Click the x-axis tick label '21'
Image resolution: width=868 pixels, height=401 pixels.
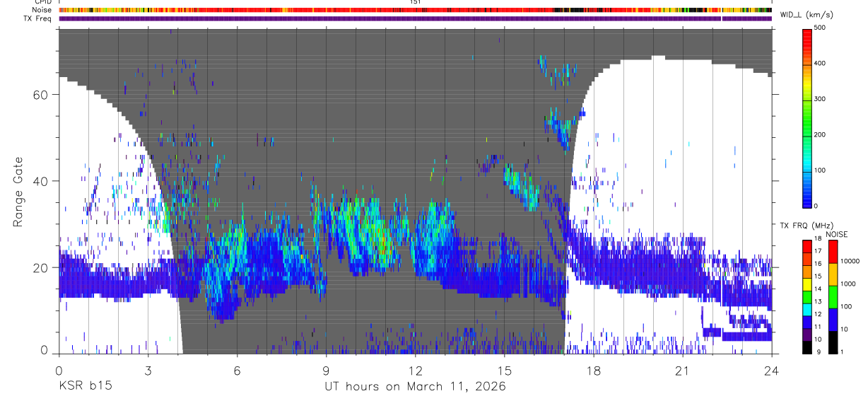[x=683, y=371]
